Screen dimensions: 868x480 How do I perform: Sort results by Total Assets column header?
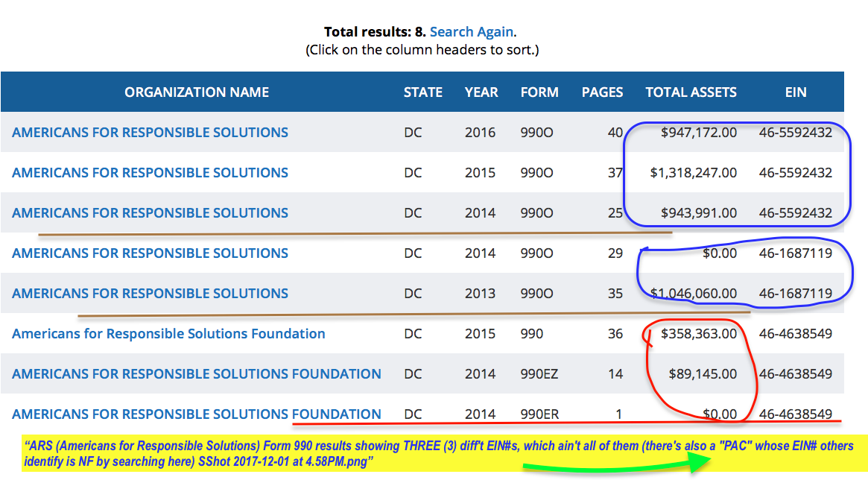point(691,92)
